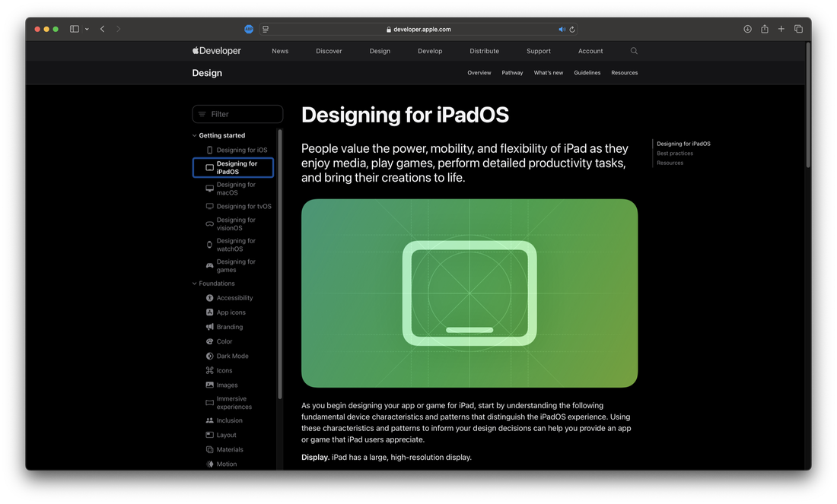Open the Materials layers icon
The image size is (837, 504).
pyautogui.click(x=209, y=449)
